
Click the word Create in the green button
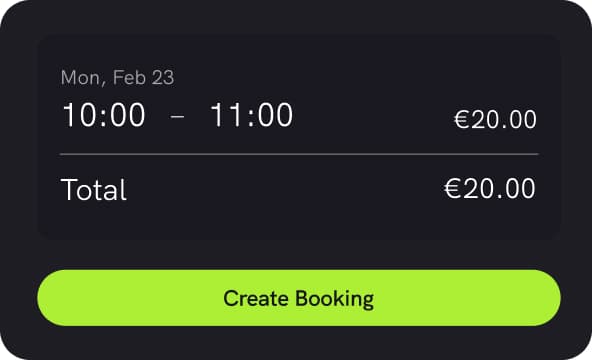pyautogui.click(x=256, y=298)
